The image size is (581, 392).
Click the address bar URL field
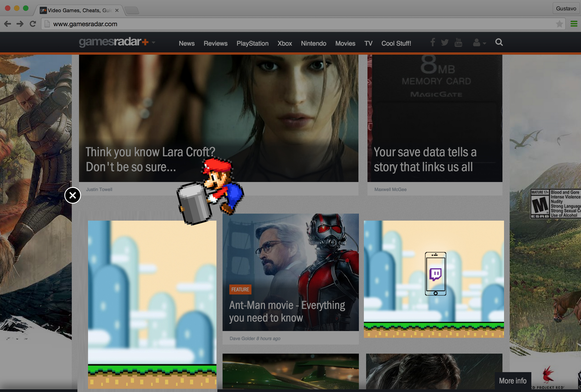[303, 24]
